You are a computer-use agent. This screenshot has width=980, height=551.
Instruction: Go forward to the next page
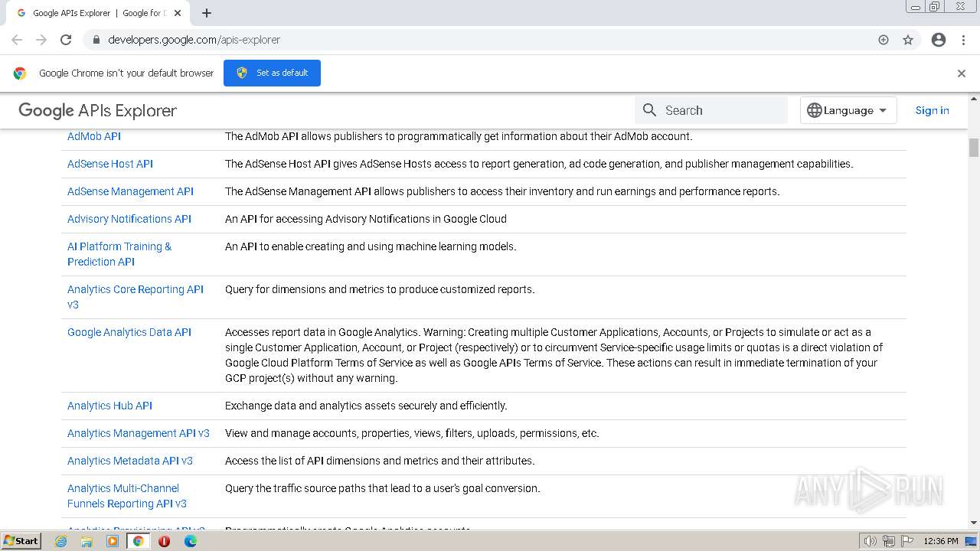tap(41, 40)
